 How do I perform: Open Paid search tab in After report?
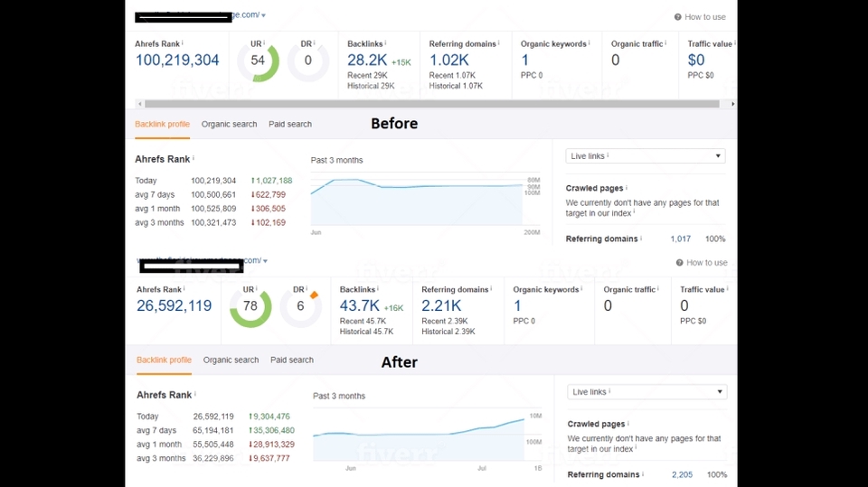292,361
